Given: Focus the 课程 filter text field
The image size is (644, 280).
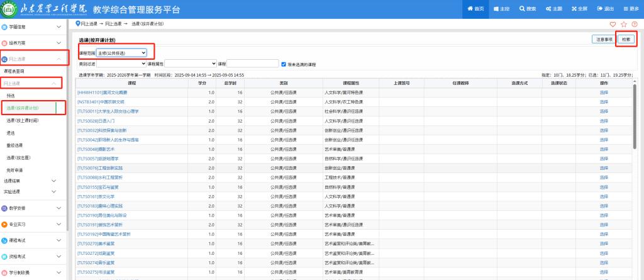Looking at the screenshot, I should tap(253, 64).
